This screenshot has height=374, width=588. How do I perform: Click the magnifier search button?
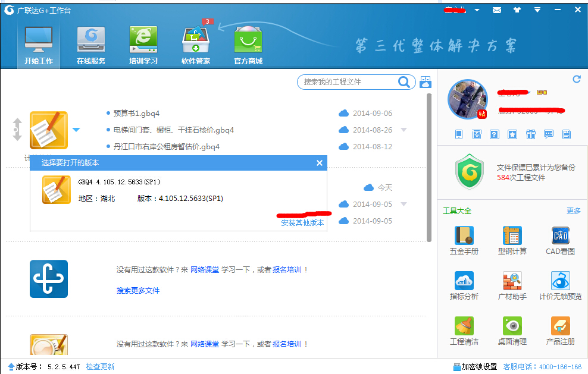404,81
